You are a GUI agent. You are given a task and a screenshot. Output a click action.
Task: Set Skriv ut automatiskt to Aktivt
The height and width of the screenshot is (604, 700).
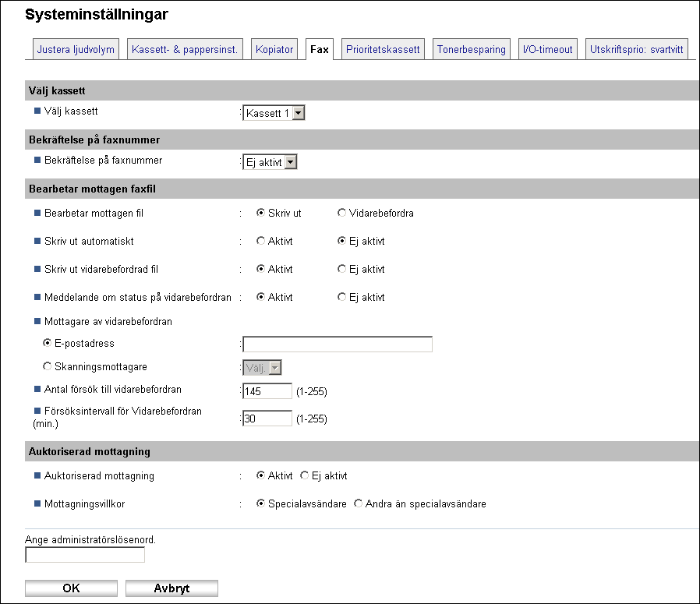(260, 241)
